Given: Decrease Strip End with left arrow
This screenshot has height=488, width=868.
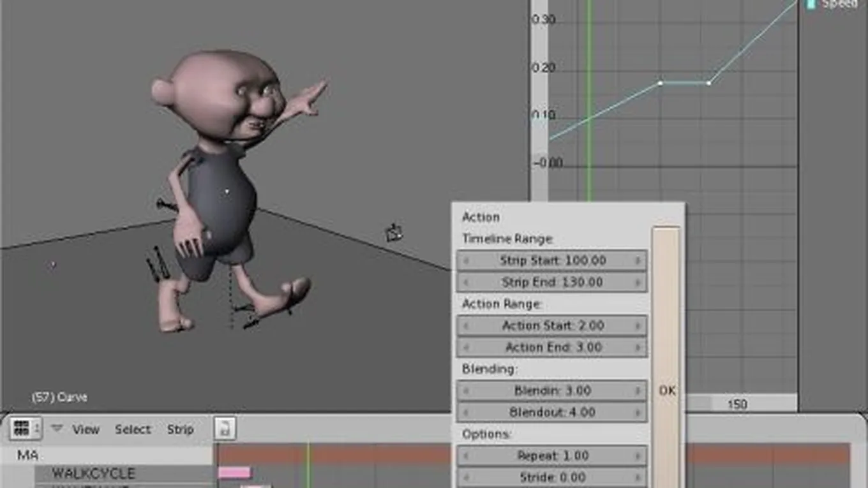Looking at the screenshot, I should click(x=466, y=282).
